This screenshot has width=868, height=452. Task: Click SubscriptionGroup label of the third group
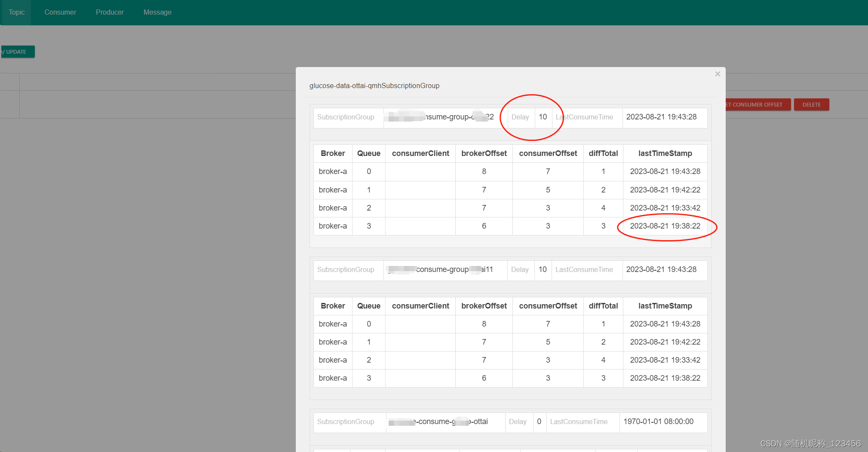point(346,422)
